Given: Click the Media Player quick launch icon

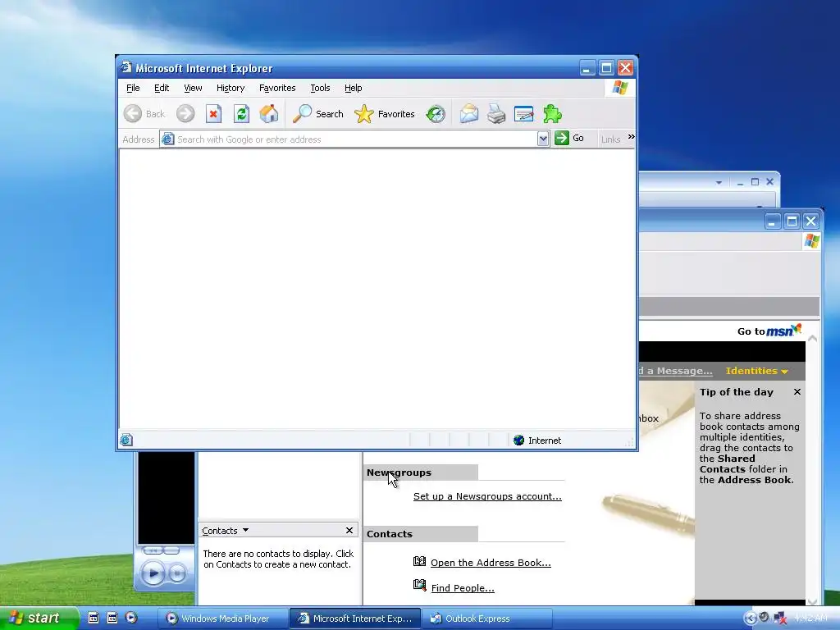Looking at the screenshot, I should [131, 618].
